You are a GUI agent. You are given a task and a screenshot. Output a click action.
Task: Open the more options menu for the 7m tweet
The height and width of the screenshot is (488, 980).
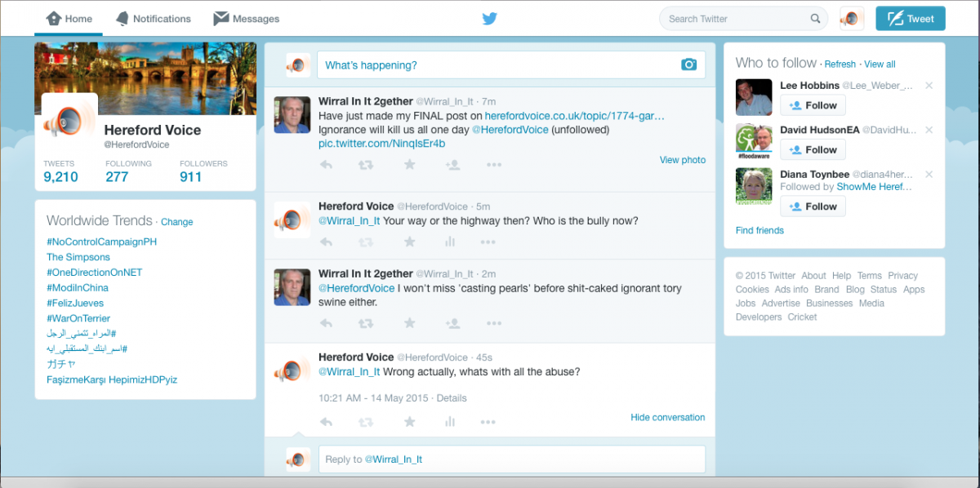[493, 165]
